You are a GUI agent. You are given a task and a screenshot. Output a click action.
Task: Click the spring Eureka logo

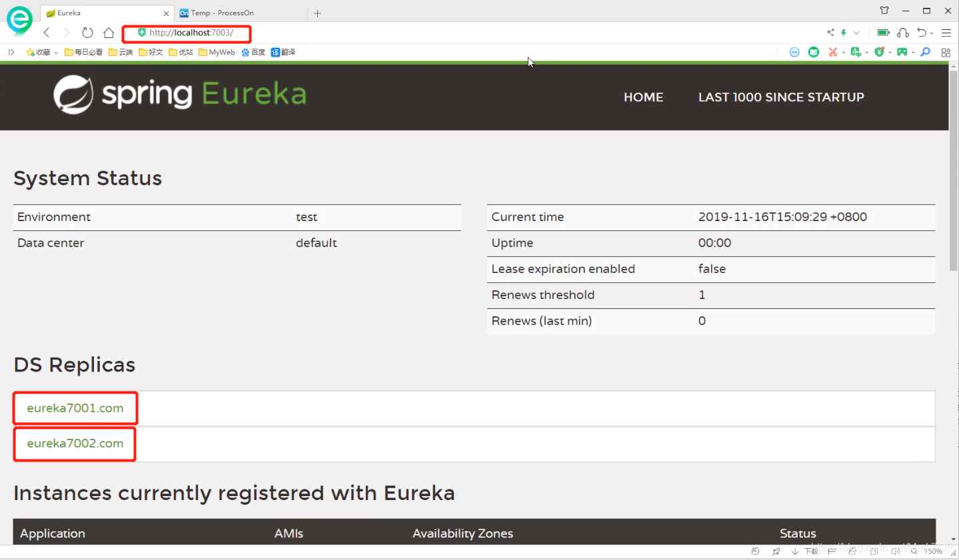[x=180, y=95]
